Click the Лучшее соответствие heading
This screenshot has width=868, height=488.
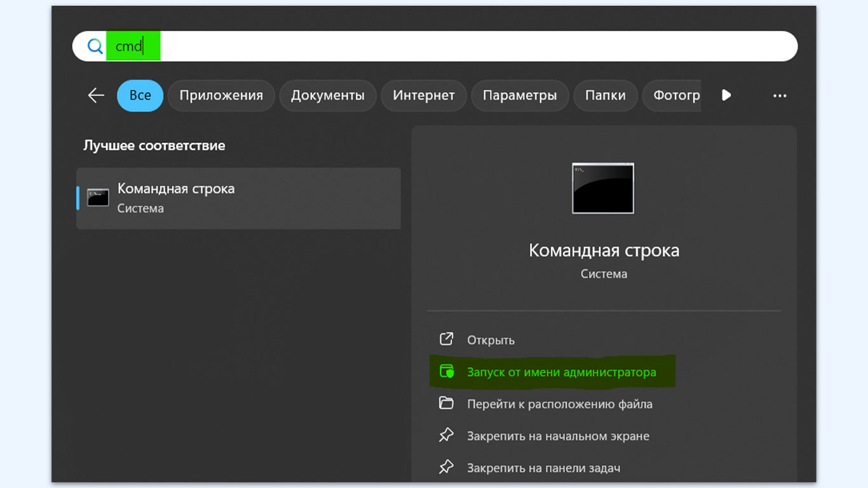(x=154, y=146)
